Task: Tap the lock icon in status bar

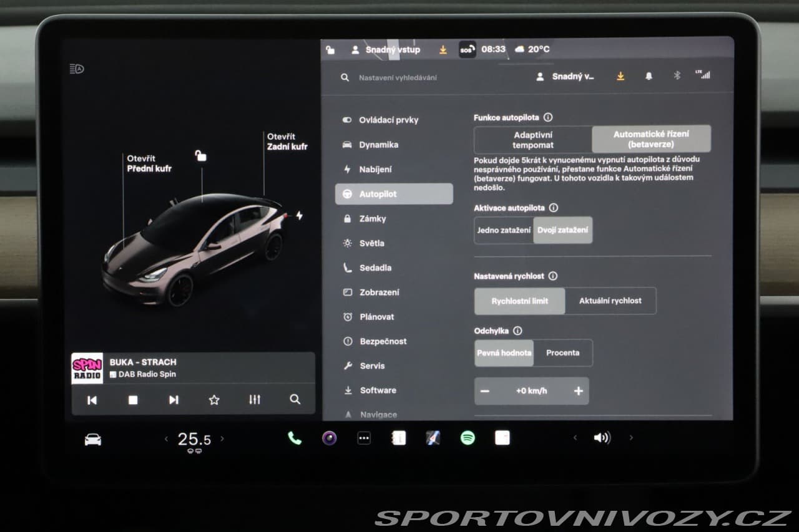Action: coord(330,50)
